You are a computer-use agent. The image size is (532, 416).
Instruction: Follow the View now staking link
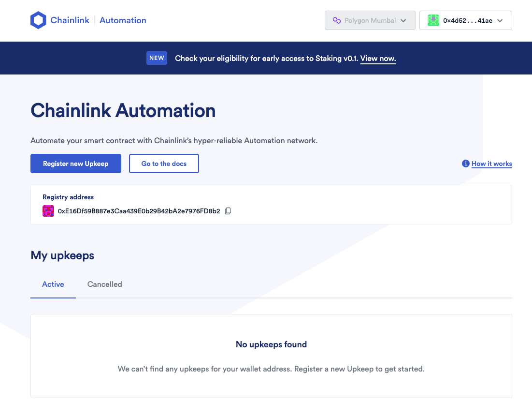pyautogui.click(x=378, y=59)
